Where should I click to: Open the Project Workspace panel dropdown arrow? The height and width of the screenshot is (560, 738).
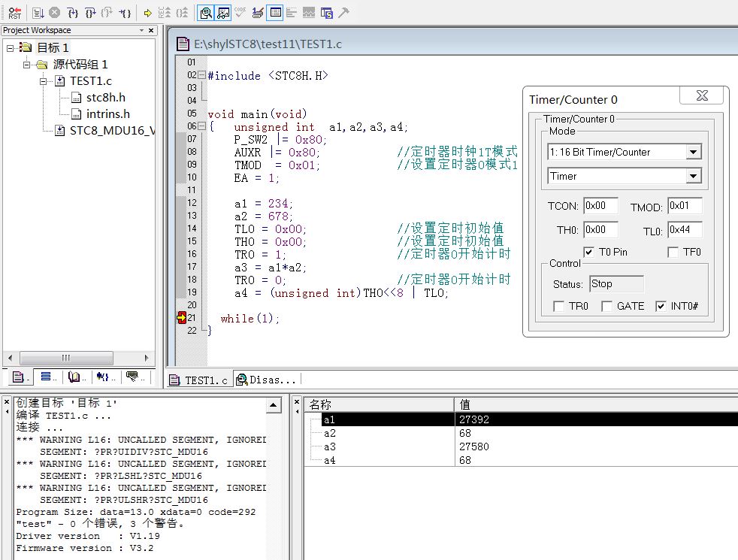click(142, 30)
